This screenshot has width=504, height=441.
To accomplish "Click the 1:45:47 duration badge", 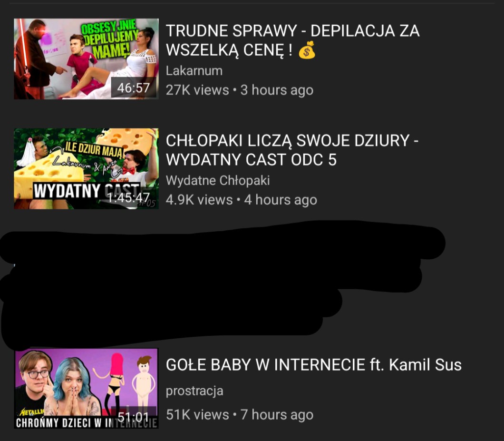I will coord(128,197).
